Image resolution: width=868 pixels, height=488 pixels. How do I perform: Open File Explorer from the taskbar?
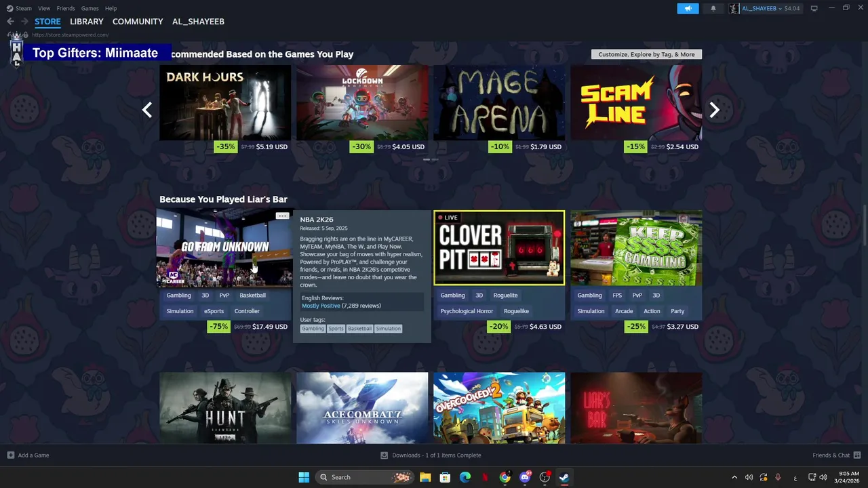coord(425,477)
